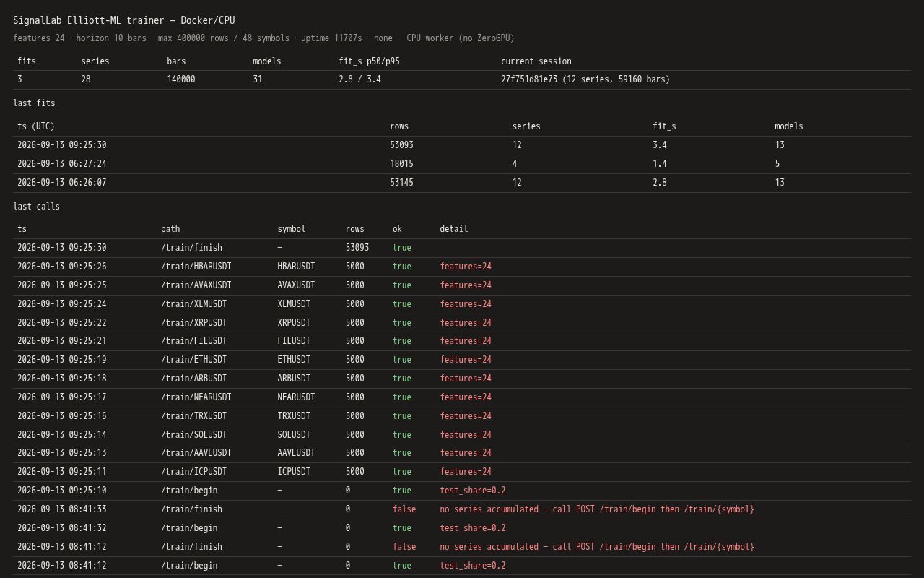The image size is (924, 578).
Task: Click the 'ts (UTC)' column header
Action: point(36,126)
